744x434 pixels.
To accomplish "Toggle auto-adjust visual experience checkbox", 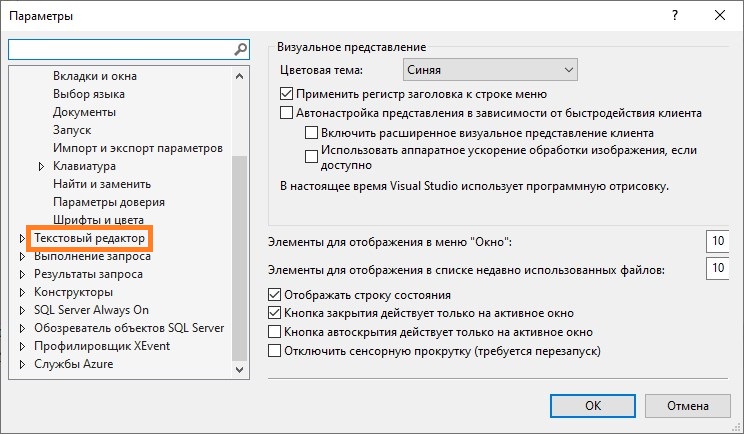I will [x=288, y=113].
